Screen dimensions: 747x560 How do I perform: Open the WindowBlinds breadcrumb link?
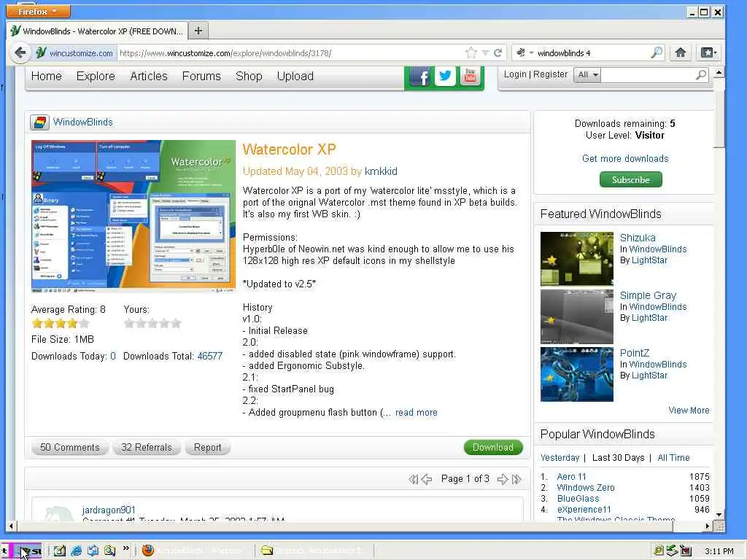click(x=83, y=122)
